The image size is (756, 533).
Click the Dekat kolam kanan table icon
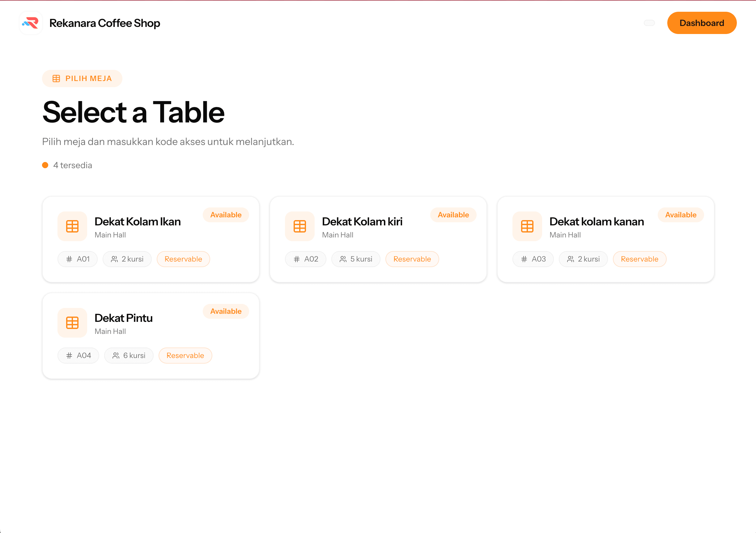(x=527, y=226)
